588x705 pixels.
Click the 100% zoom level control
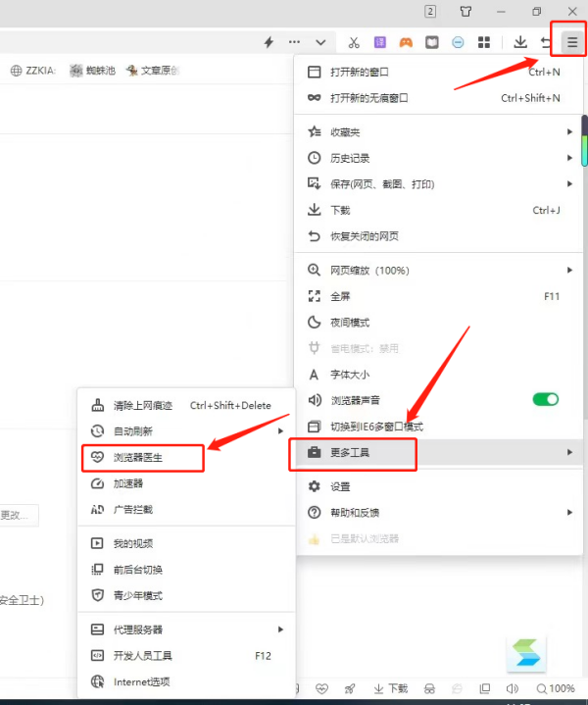(x=556, y=688)
